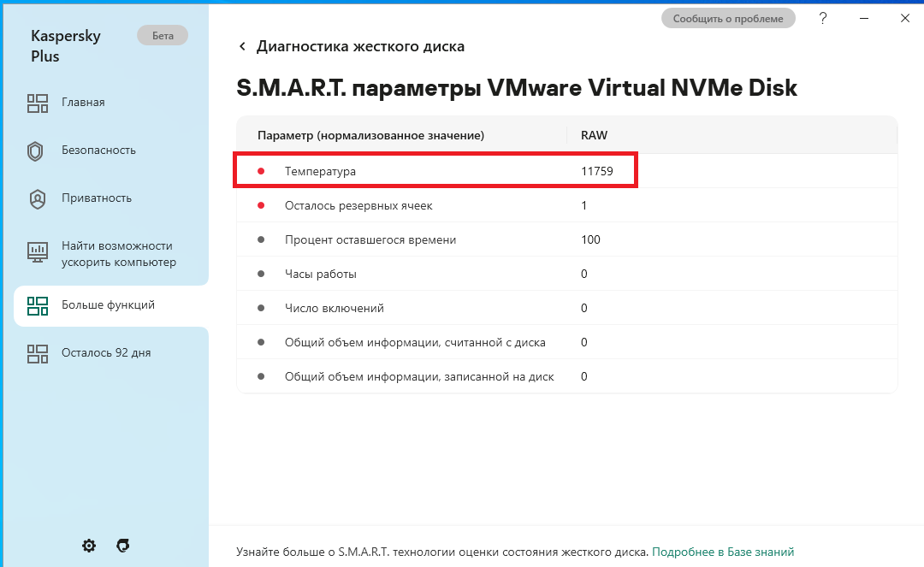924x567 pixels.
Task: Click the gray dot beside Часы работы
Action: click(261, 274)
